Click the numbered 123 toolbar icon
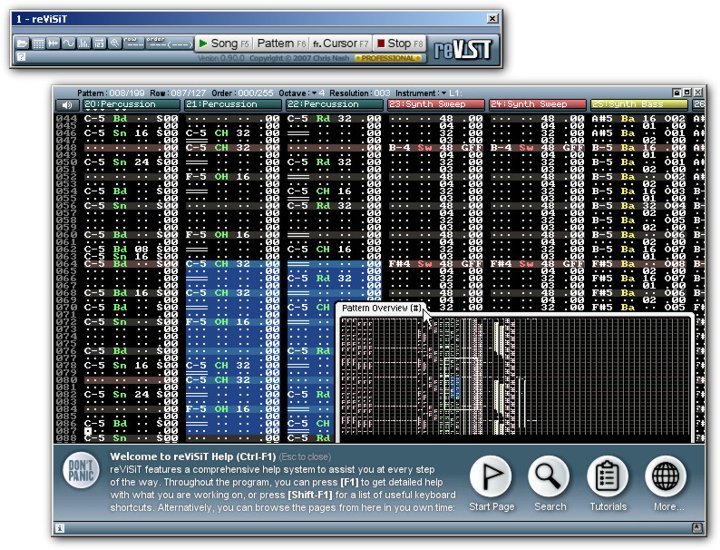Image resolution: width=720 pixels, height=550 pixels. pos(99,44)
